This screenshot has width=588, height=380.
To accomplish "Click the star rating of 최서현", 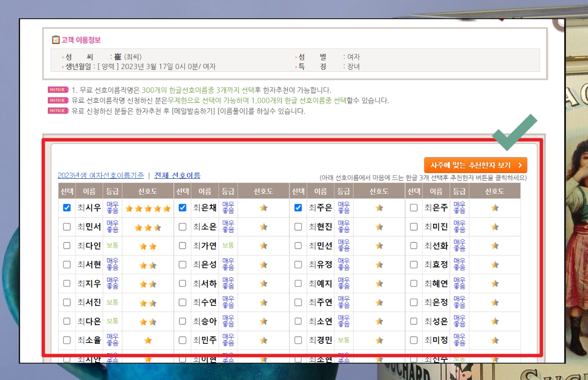I will point(148,265).
